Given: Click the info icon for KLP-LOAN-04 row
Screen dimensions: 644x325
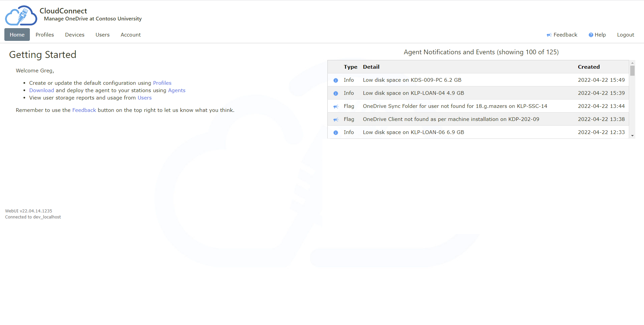Looking at the screenshot, I should point(335,93).
